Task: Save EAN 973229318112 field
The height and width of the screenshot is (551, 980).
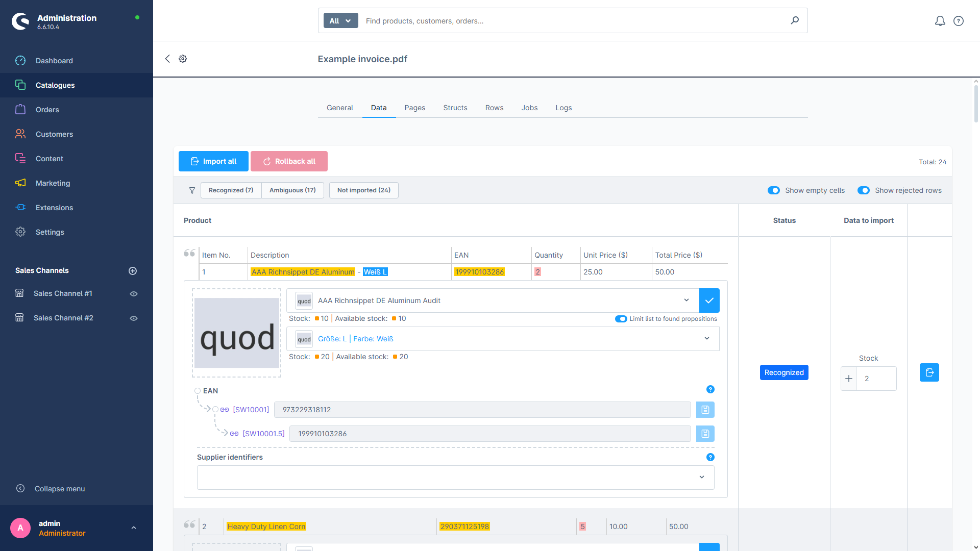Action: point(705,410)
